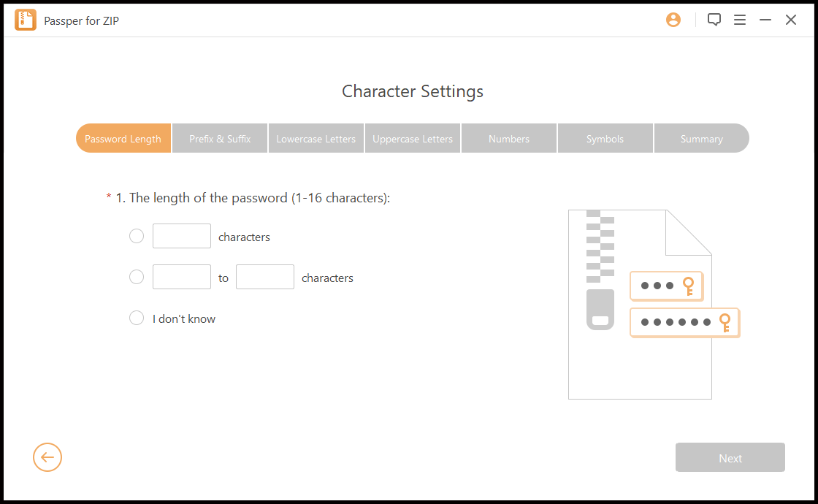
Task: Select the Symbols tab
Action: 605,138
